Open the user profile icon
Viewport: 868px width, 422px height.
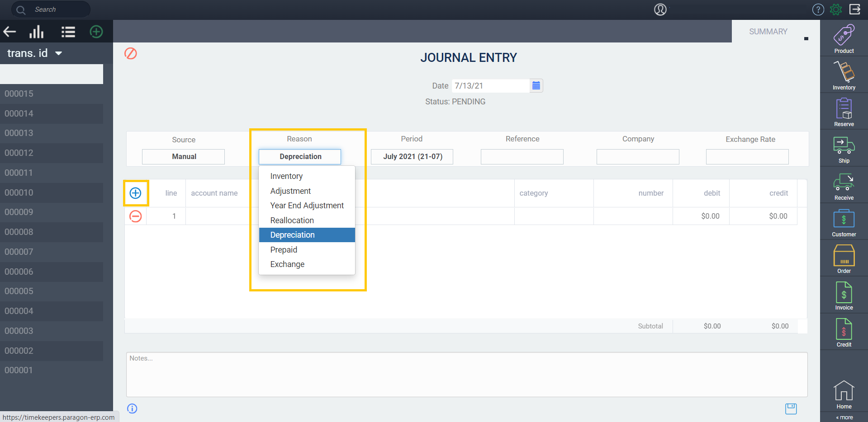click(x=660, y=9)
